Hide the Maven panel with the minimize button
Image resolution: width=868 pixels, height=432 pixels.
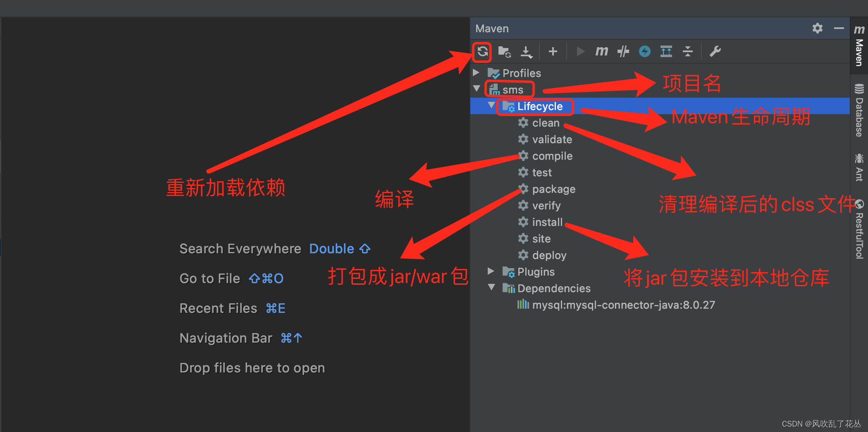click(839, 28)
